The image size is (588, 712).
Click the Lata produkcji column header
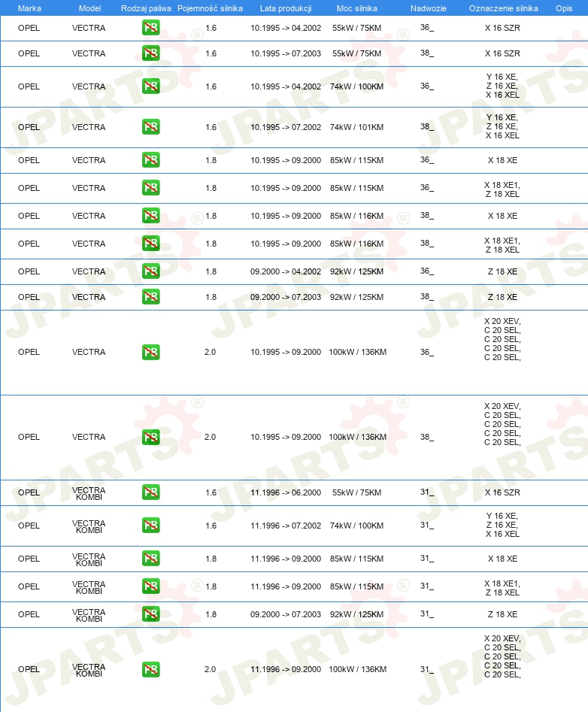click(286, 8)
